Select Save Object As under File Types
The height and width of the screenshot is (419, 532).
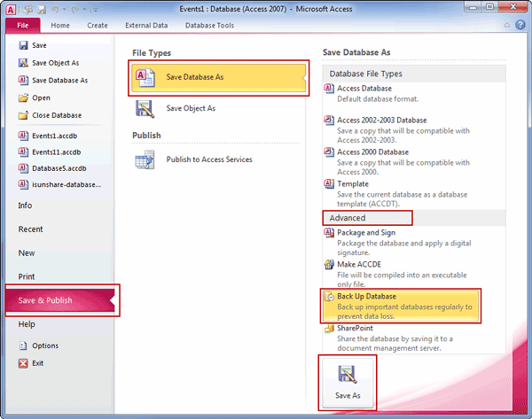pyautogui.click(x=191, y=108)
